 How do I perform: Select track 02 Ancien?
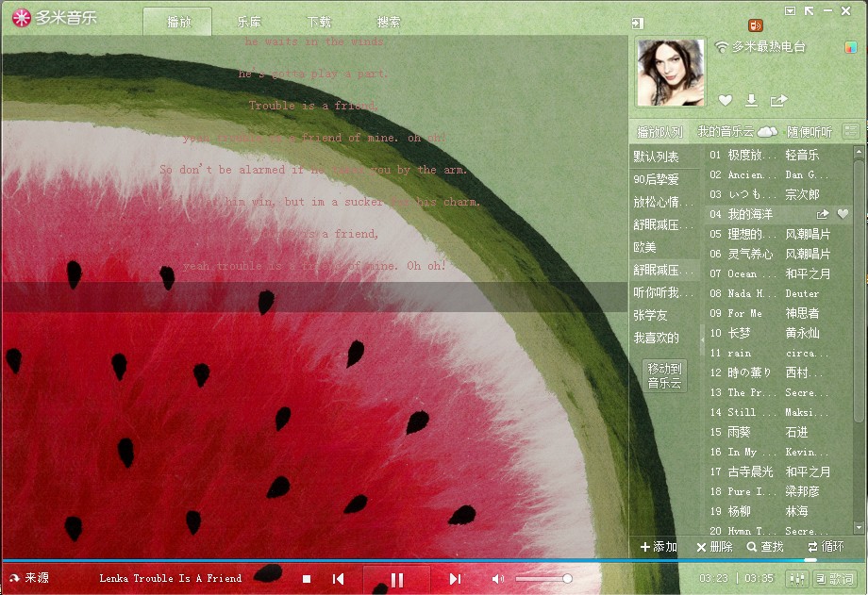[x=779, y=174]
